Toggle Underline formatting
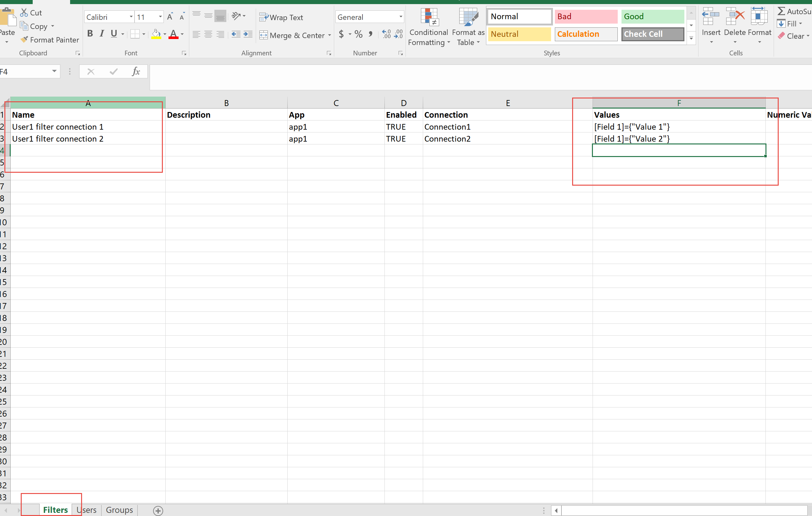This screenshot has width=812, height=516. [114, 34]
